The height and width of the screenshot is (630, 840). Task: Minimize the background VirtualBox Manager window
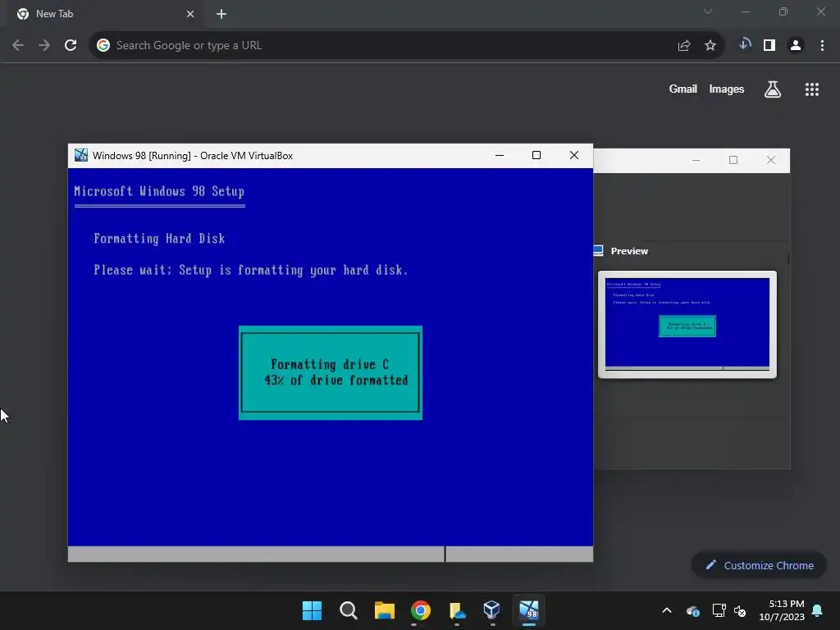coord(696,160)
